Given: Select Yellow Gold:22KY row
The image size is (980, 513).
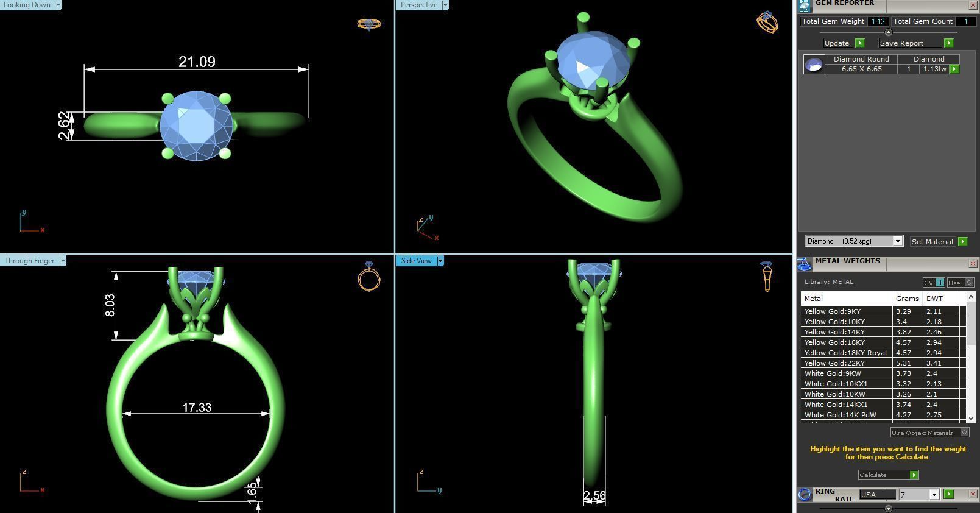Looking at the screenshot, I should 883,363.
